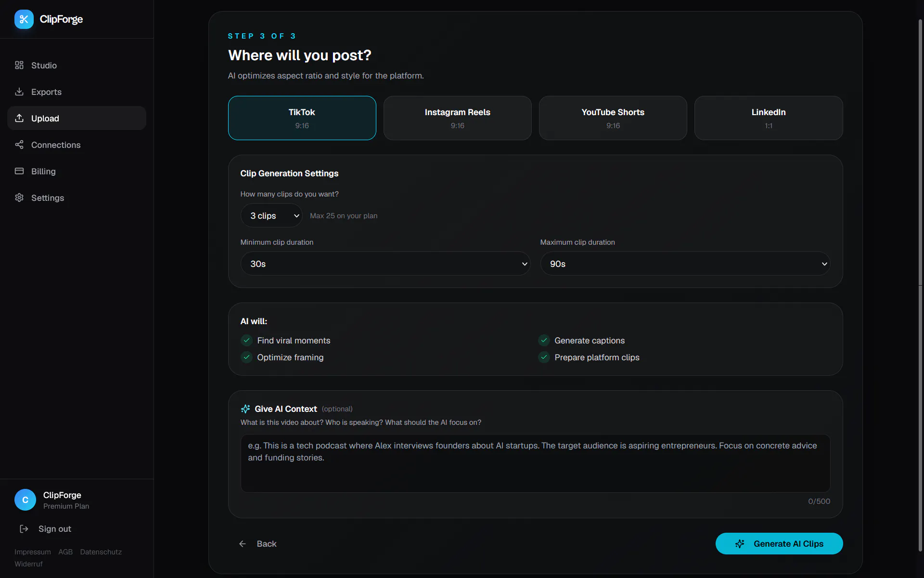
Task: Click the green check beside Prepare platform clips
Action: pyautogui.click(x=544, y=357)
